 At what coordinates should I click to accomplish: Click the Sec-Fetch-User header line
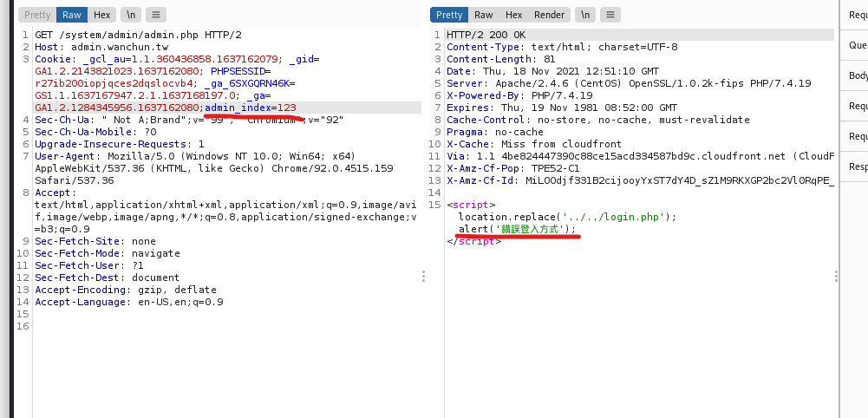pyautogui.click(x=89, y=265)
